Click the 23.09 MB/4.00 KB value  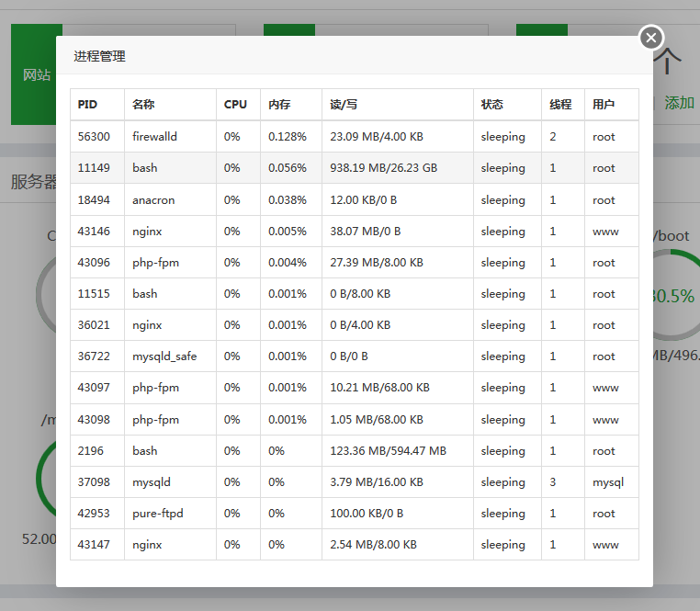coord(377,137)
